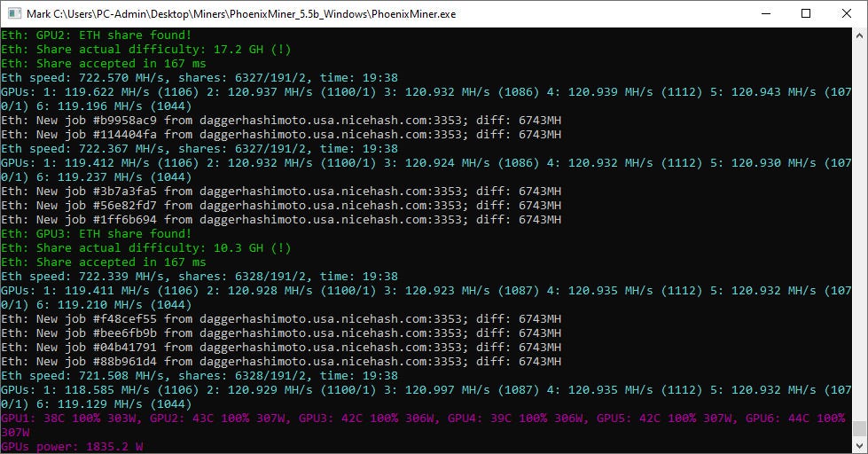Screen dimensions: 868x454
Task: Click the New job #88b961d4 line
Action: click(281, 362)
